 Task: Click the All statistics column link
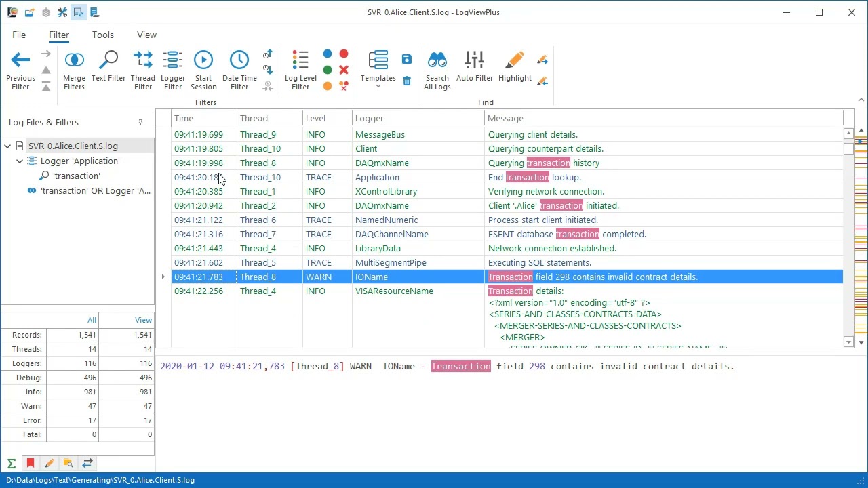pos(92,320)
